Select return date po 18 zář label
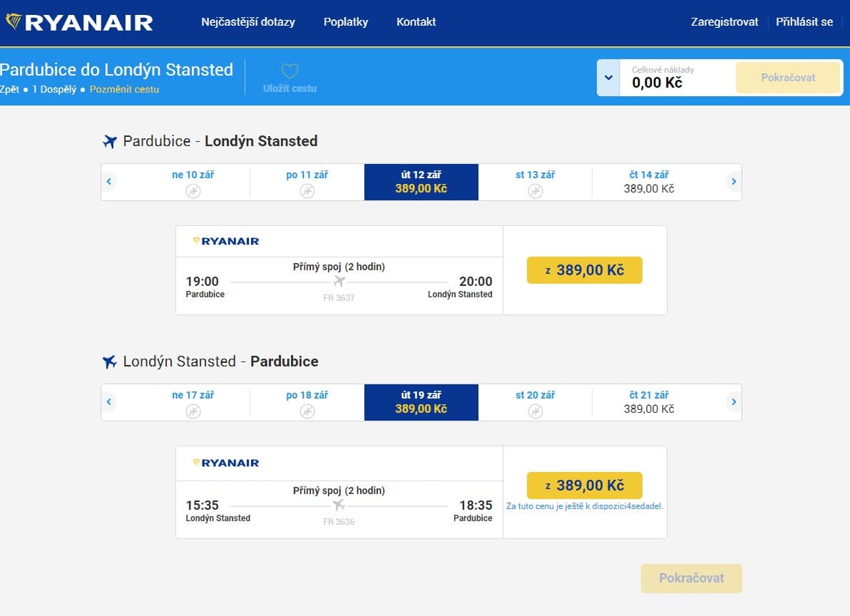Screen dimensions: 850x616 click(307, 396)
